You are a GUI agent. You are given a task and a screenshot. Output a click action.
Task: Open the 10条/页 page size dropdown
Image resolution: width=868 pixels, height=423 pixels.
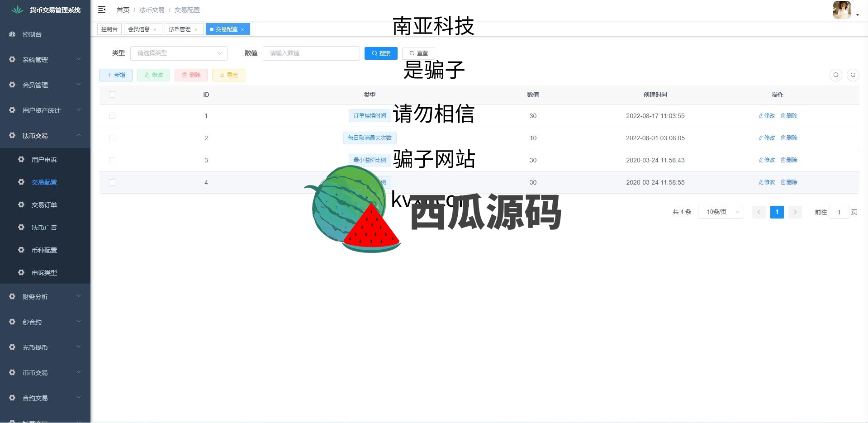tap(720, 212)
